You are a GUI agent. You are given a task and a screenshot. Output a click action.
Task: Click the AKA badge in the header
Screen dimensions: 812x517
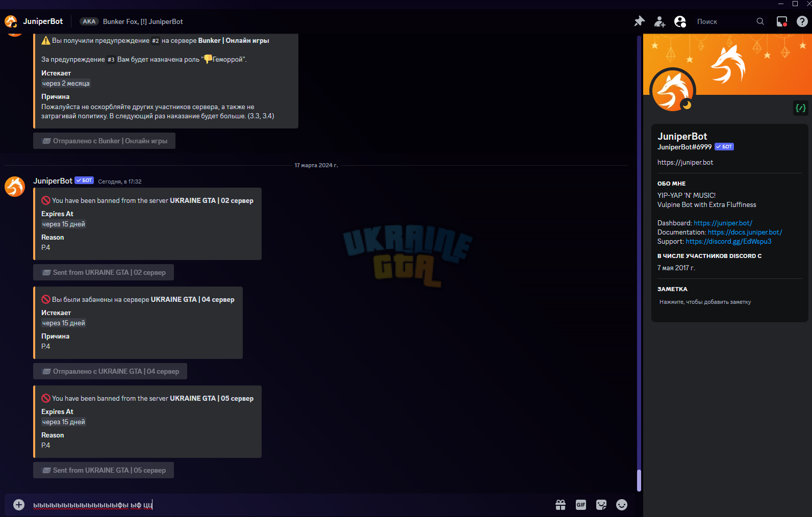click(x=89, y=21)
